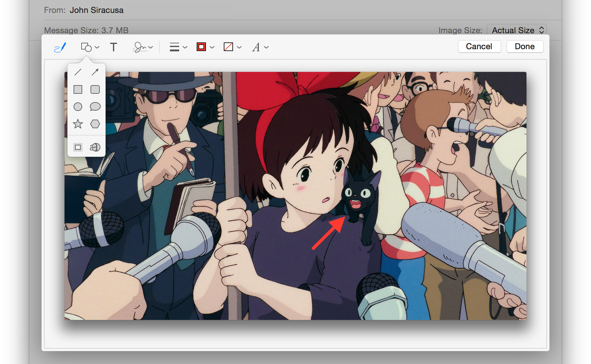Viewport: 591px width, 364px height.
Task: Open the Shapes tool menu
Action: tap(86, 47)
